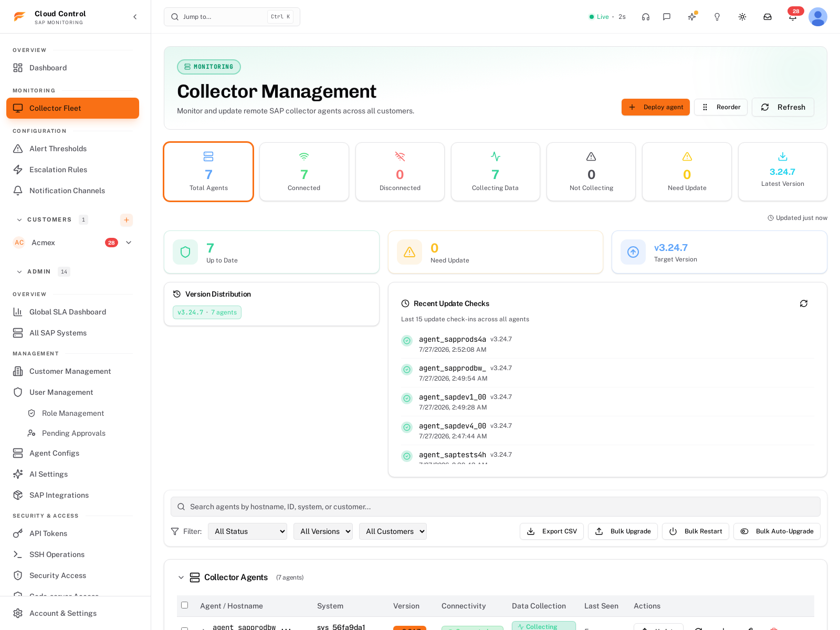The image size is (840, 630).
Task: Open the All Versions filter dropdown
Action: pyautogui.click(x=323, y=531)
